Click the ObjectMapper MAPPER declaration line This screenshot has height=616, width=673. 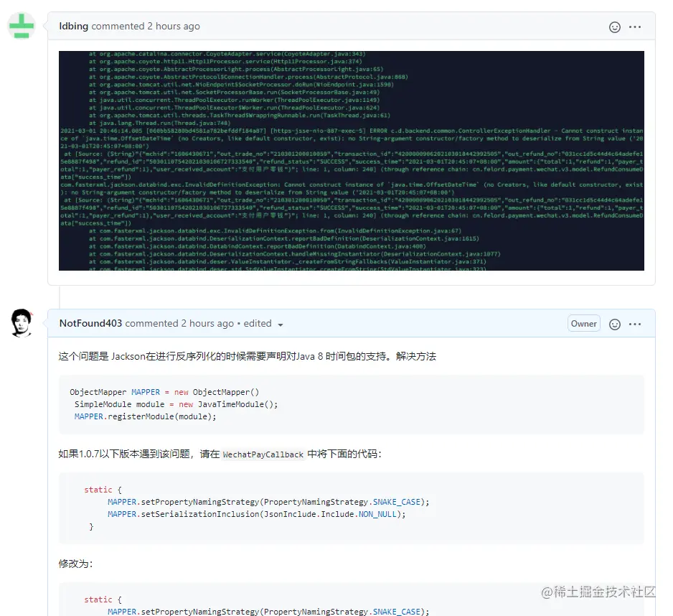[x=164, y=392]
